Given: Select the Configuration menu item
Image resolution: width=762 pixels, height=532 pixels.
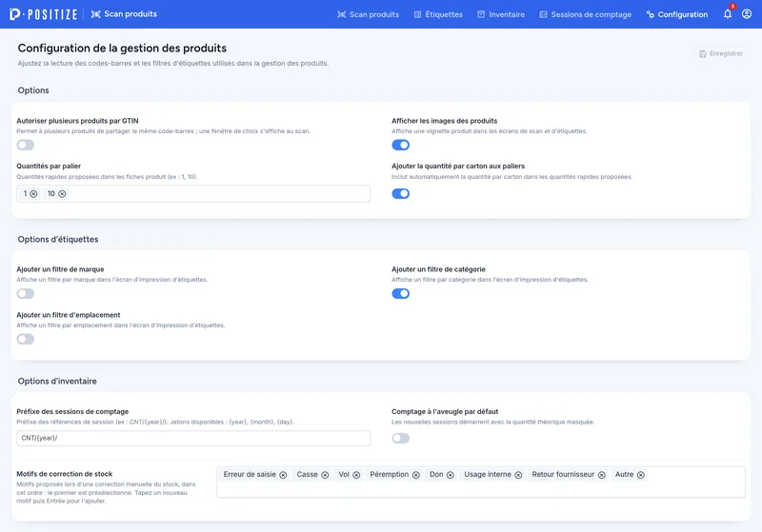Looking at the screenshot, I should 677,14.
